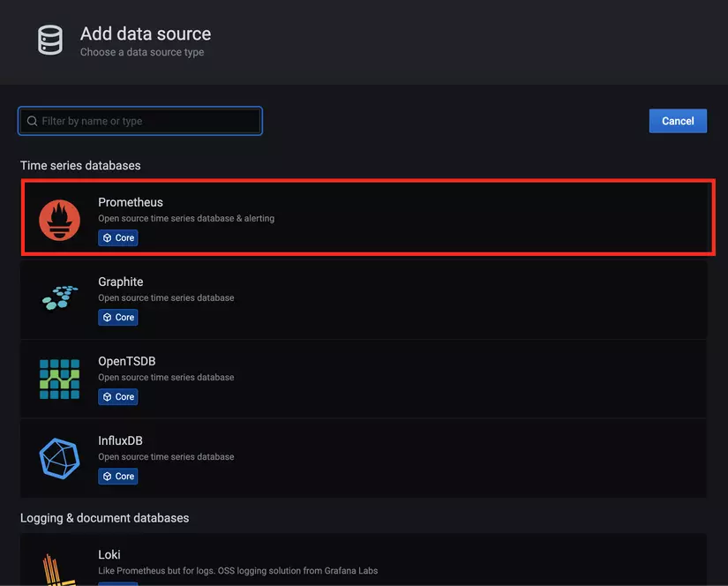
Task: Click the Add data source page title
Action: pyautogui.click(x=145, y=34)
